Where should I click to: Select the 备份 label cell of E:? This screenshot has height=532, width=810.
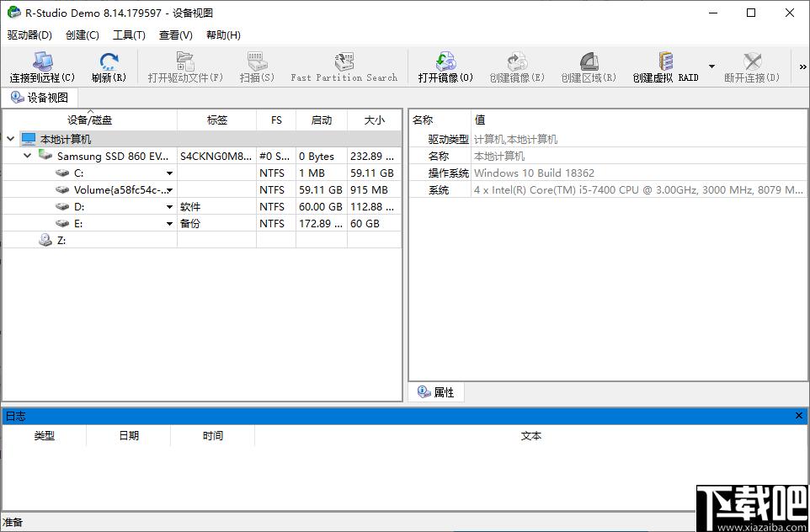coord(217,224)
